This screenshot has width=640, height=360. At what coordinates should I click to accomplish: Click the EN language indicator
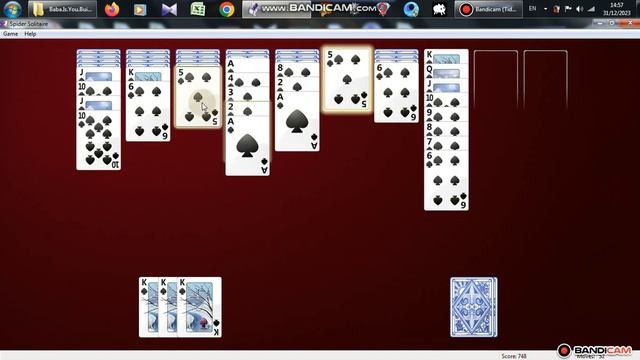click(532, 9)
